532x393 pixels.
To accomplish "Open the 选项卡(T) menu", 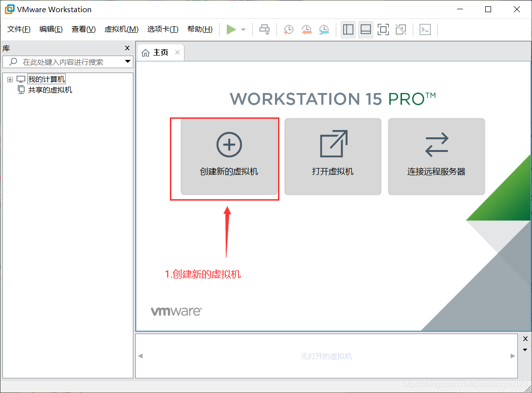I will coord(163,29).
